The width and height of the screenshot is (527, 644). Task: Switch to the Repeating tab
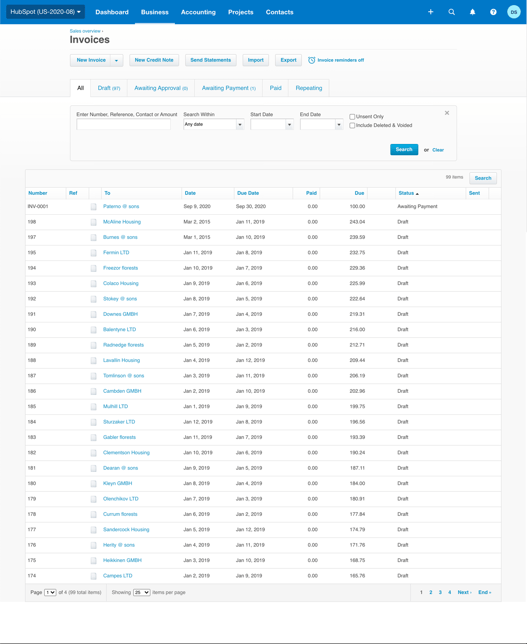[309, 88]
